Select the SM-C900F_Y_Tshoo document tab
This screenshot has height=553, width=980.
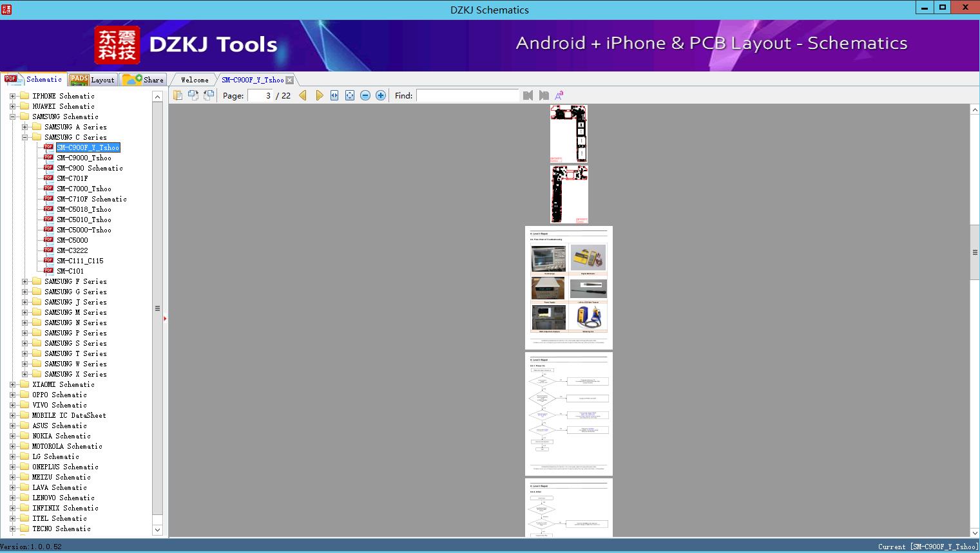pyautogui.click(x=253, y=80)
